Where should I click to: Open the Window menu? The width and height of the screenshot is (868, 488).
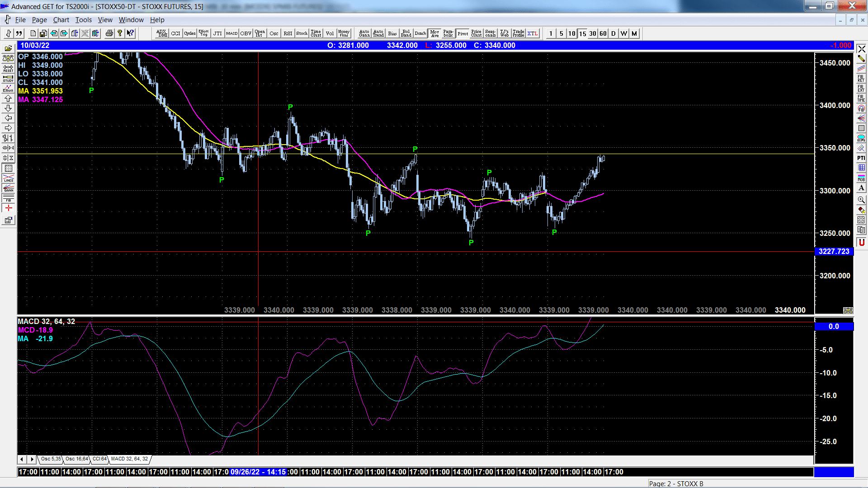[x=131, y=20]
